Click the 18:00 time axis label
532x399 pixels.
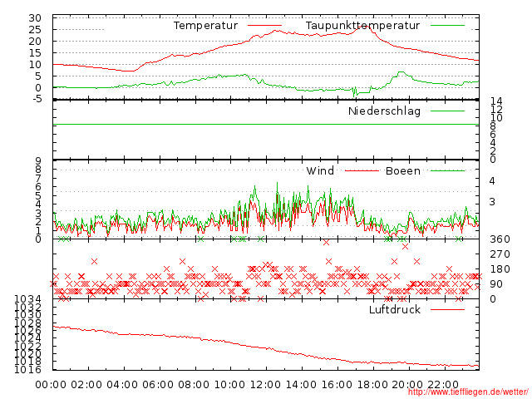click(372, 385)
